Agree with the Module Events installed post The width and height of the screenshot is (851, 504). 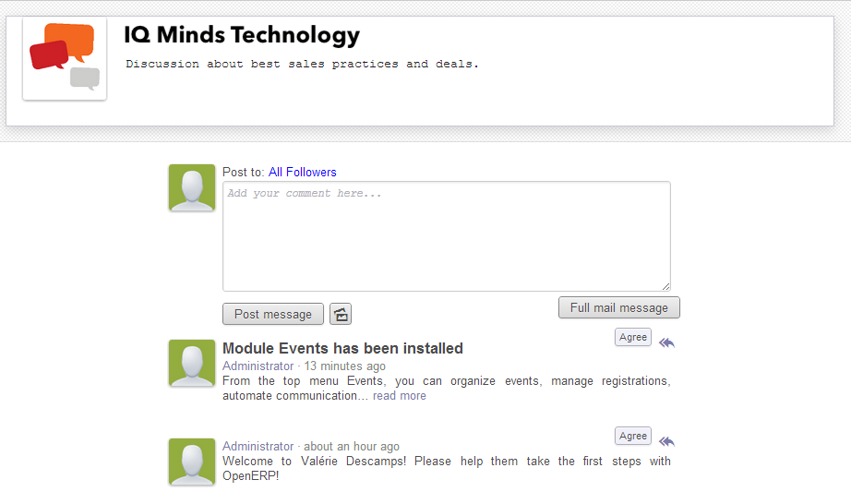coord(633,337)
